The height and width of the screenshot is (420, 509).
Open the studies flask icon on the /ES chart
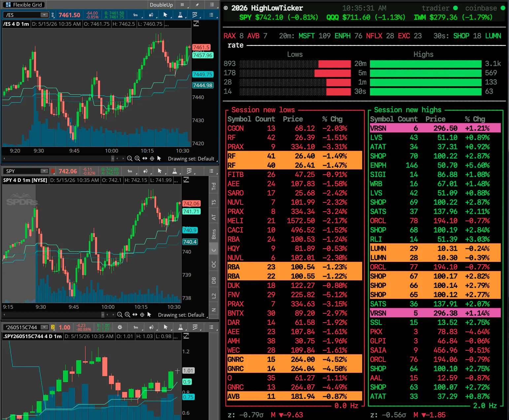(180, 15)
